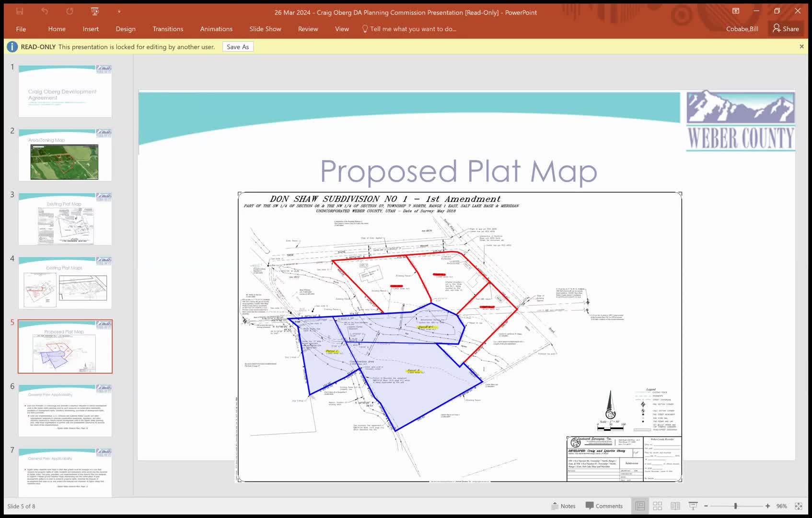Expand Customize Quick Access Toolbar dropdown
The width and height of the screenshot is (812, 518).
(119, 12)
